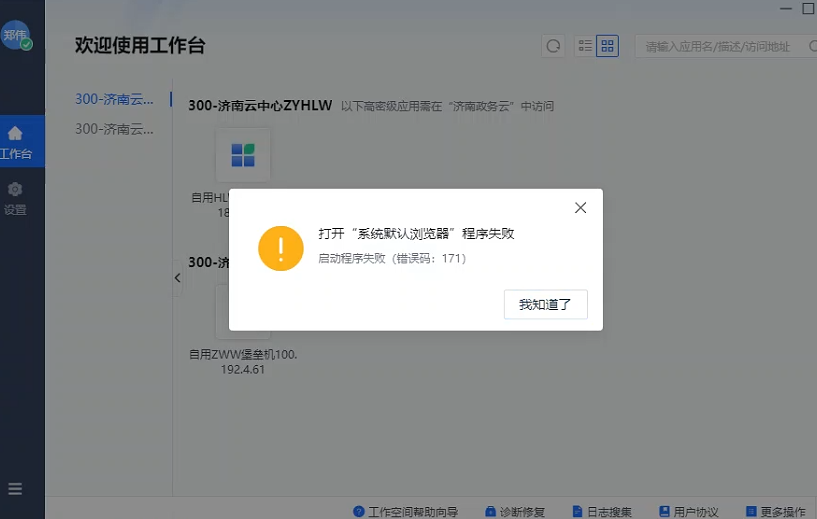The width and height of the screenshot is (817, 519).
Task: Select the second 300-济南云... category
Action: click(114, 129)
